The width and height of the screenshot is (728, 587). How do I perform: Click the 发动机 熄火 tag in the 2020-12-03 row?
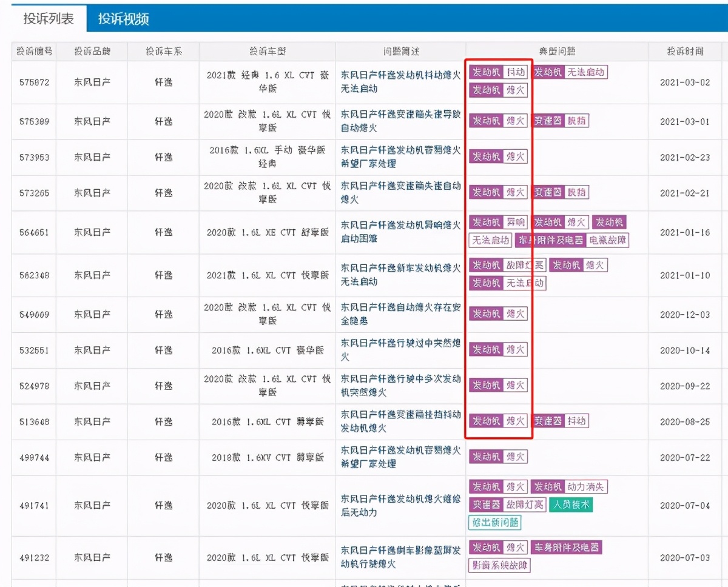tap(499, 314)
